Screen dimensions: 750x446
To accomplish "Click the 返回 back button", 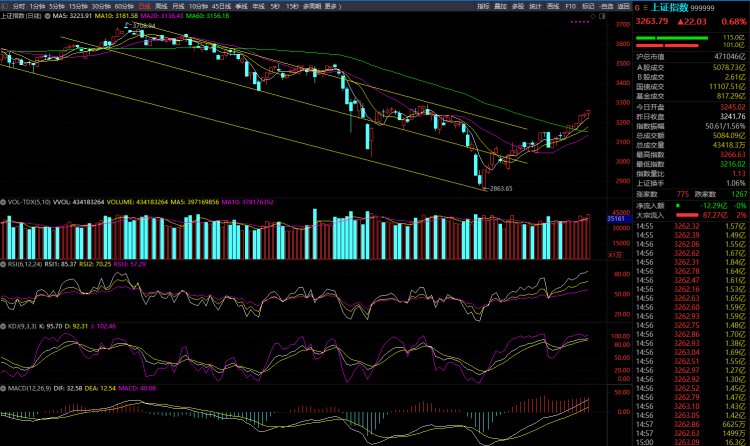I will tap(623, 6).
